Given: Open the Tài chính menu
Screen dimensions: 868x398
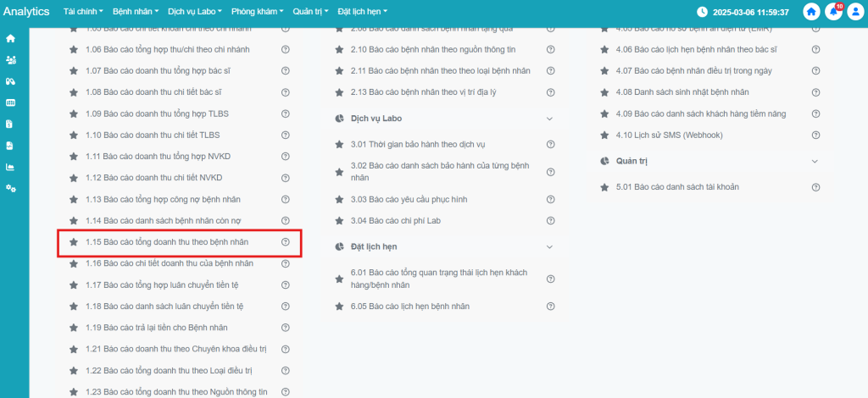Looking at the screenshot, I should click(x=82, y=12).
